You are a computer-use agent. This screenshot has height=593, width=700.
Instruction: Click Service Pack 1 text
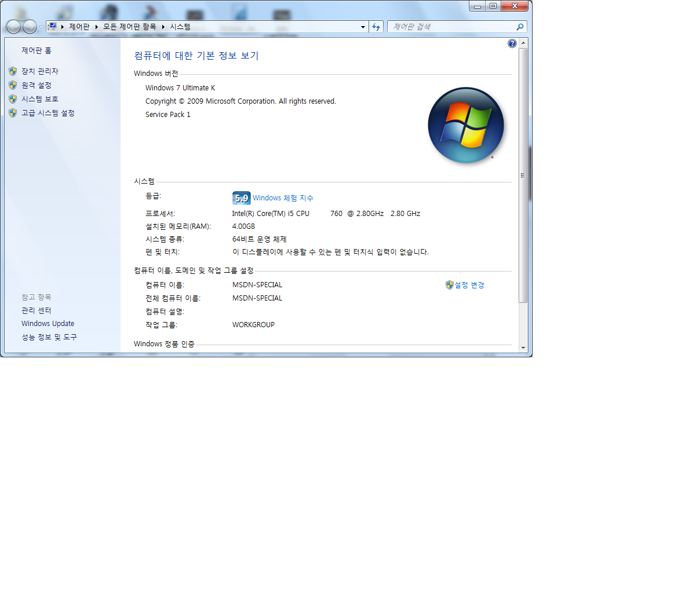(168, 115)
